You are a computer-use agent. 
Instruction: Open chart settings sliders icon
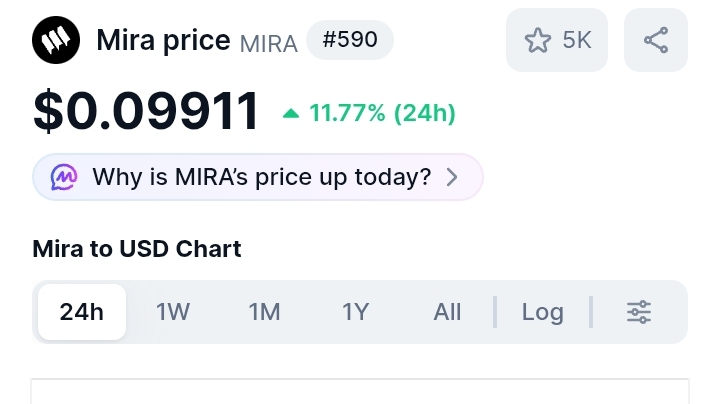pyautogui.click(x=639, y=312)
